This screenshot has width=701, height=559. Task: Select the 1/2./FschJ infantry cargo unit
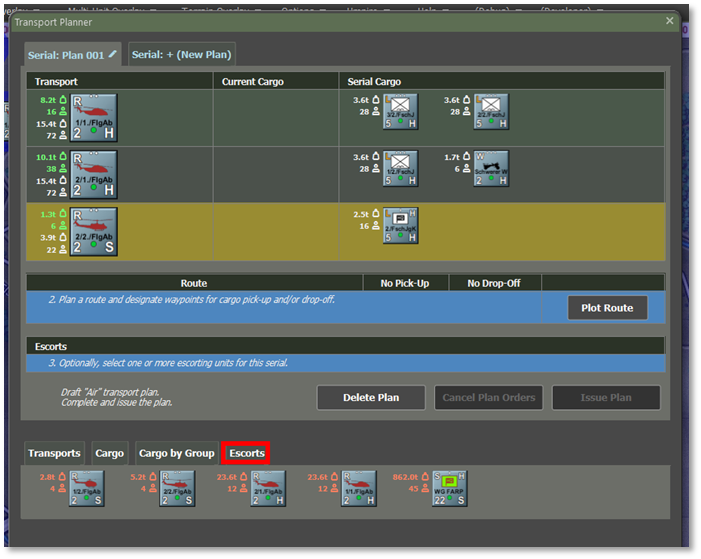click(401, 168)
